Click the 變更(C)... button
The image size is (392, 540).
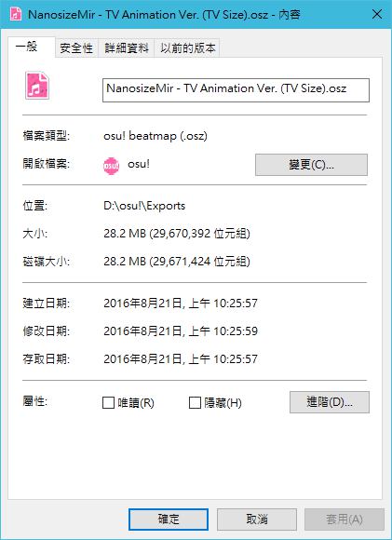click(x=311, y=165)
